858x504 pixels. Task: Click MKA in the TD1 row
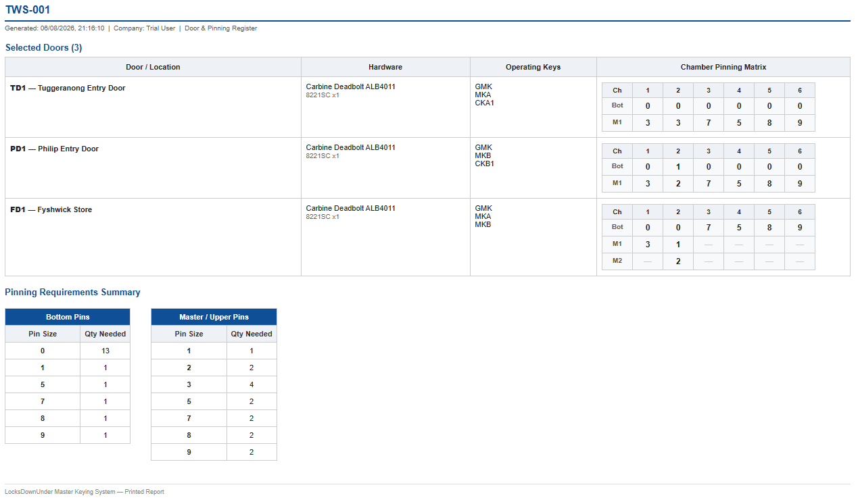coord(483,95)
